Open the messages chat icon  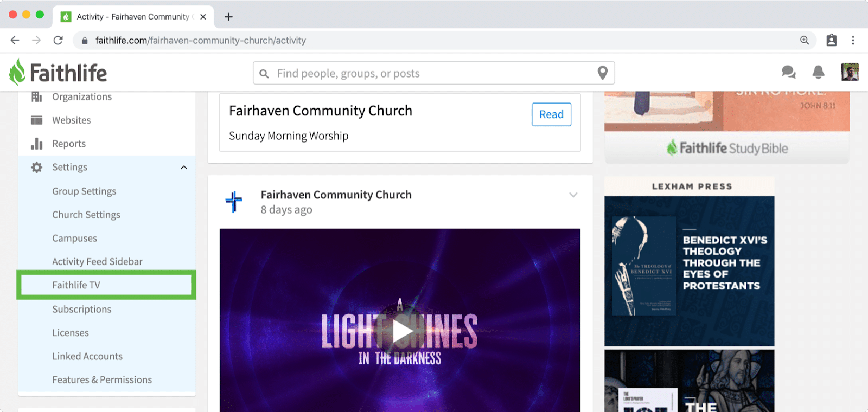click(x=788, y=72)
